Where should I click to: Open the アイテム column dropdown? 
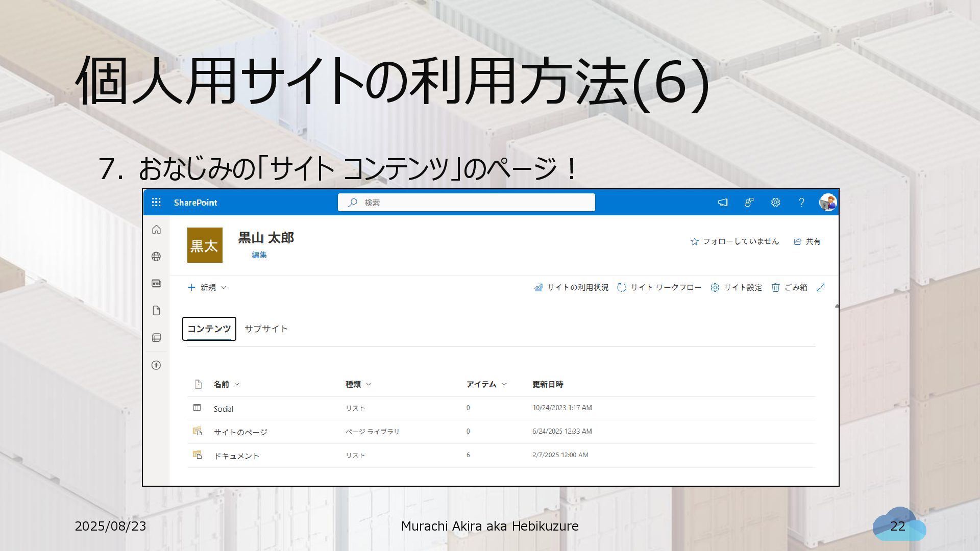pos(486,384)
